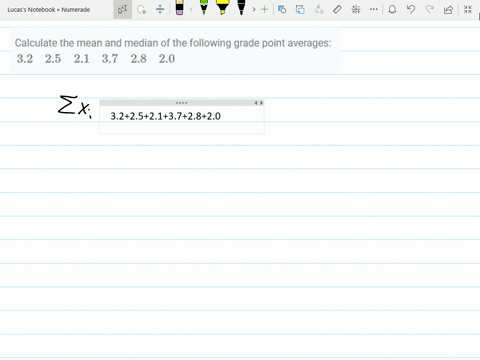The height and width of the screenshot is (360, 480).
Task: Click the value 3.7 in the data list
Action: [x=110, y=59]
